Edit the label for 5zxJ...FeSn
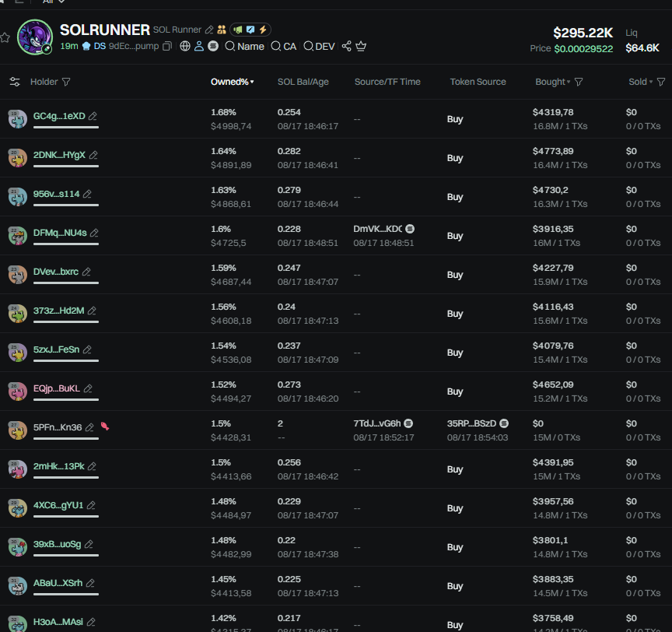The width and height of the screenshot is (672, 632). point(87,350)
